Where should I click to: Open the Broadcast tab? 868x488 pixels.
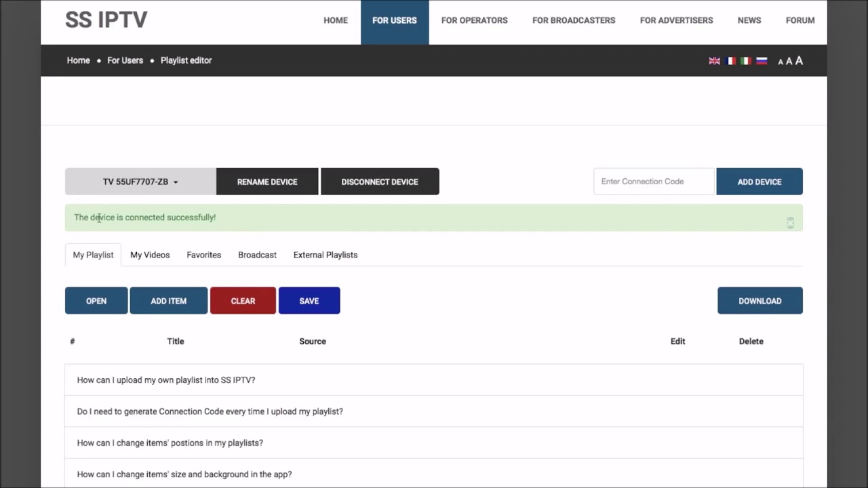point(257,255)
